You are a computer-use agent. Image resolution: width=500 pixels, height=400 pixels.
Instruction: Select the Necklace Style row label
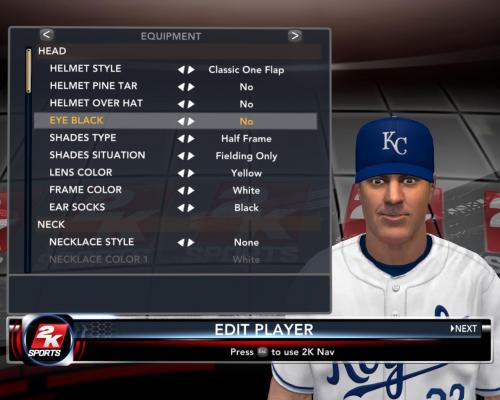pos(92,242)
